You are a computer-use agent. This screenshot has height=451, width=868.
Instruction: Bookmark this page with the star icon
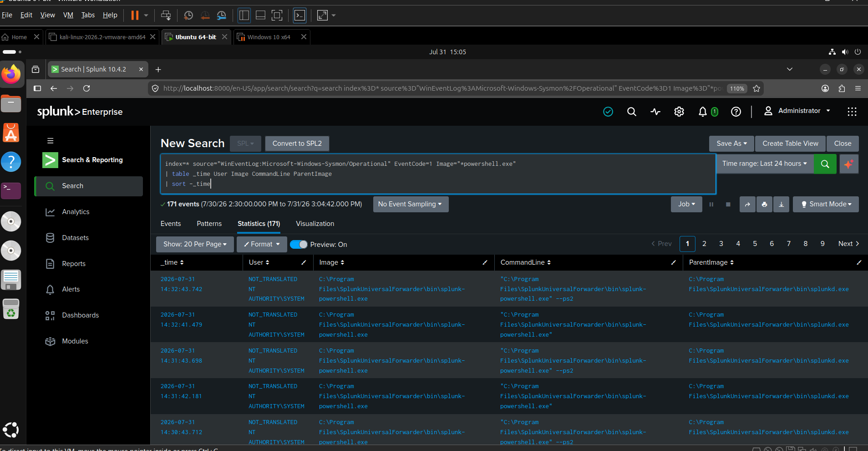[756, 88]
